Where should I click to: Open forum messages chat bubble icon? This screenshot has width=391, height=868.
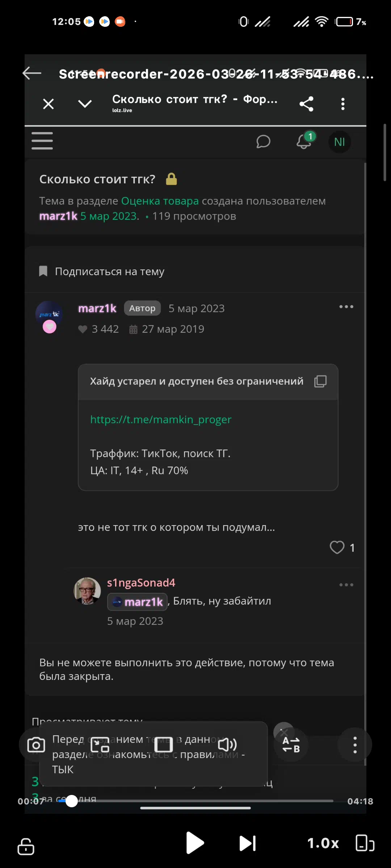point(263,142)
